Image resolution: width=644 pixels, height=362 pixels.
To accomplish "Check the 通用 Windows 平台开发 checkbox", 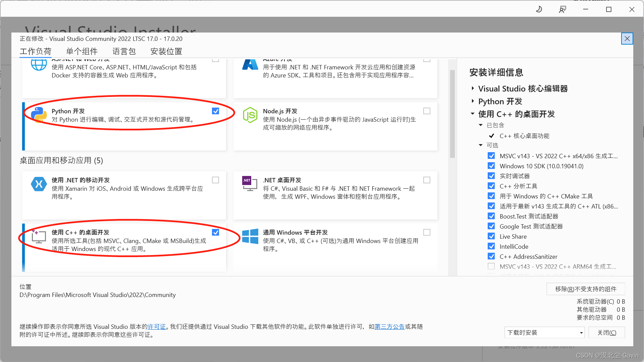I will [427, 232].
